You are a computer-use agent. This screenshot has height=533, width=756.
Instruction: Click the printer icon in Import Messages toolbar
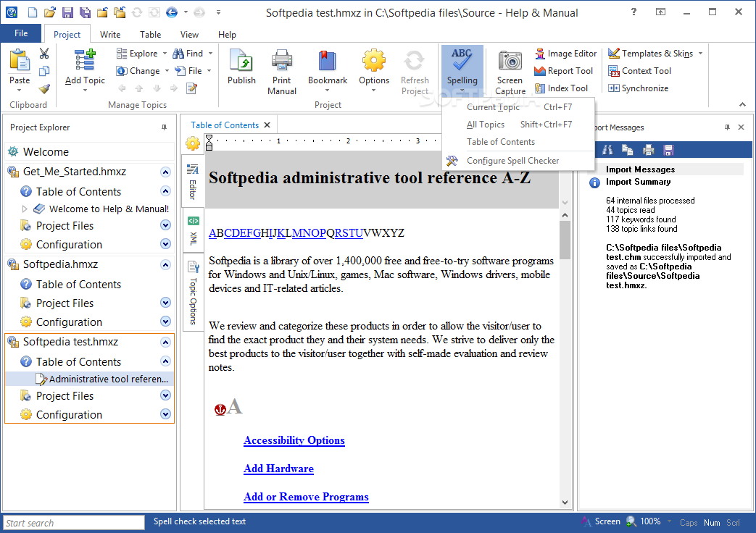pyautogui.click(x=649, y=150)
